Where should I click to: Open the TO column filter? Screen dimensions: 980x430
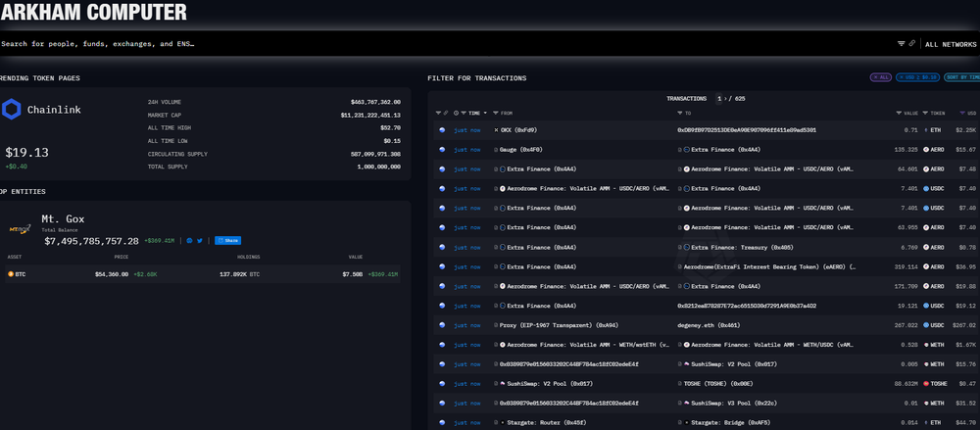point(680,113)
